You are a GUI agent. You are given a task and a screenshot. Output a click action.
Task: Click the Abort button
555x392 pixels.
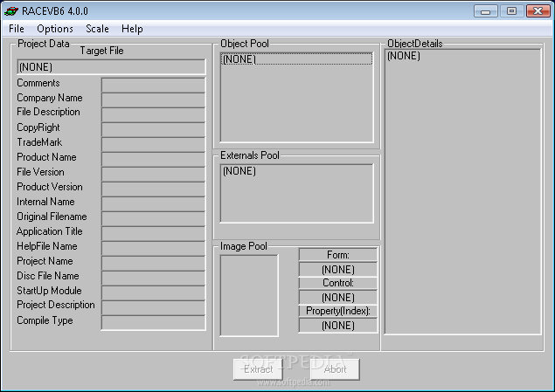pyautogui.click(x=335, y=369)
